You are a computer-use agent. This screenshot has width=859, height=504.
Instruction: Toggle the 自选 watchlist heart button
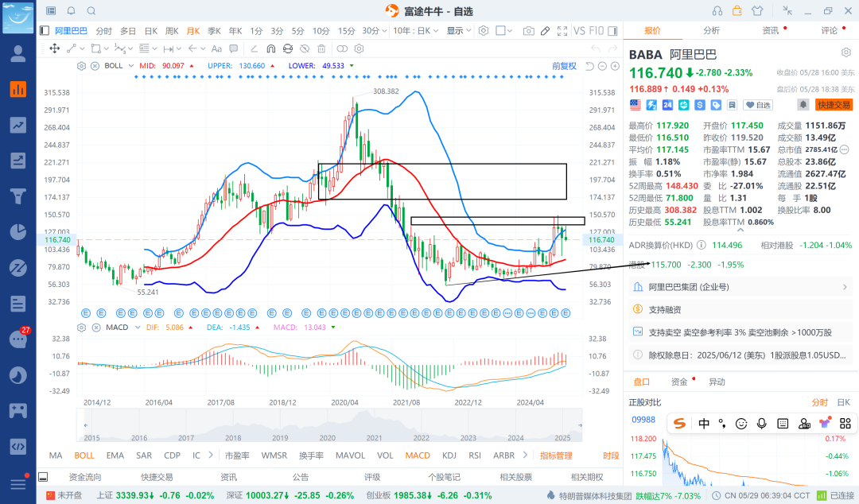[758, 105]
